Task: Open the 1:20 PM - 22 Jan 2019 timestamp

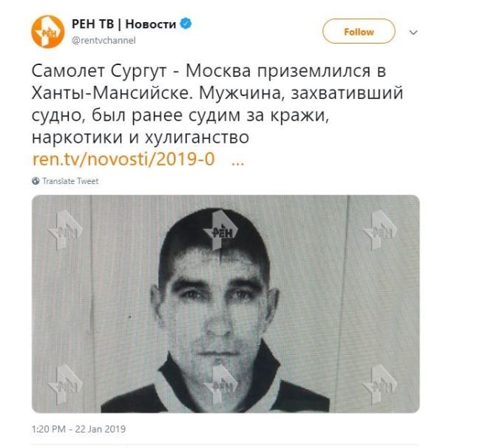Action: coord(78,429)
